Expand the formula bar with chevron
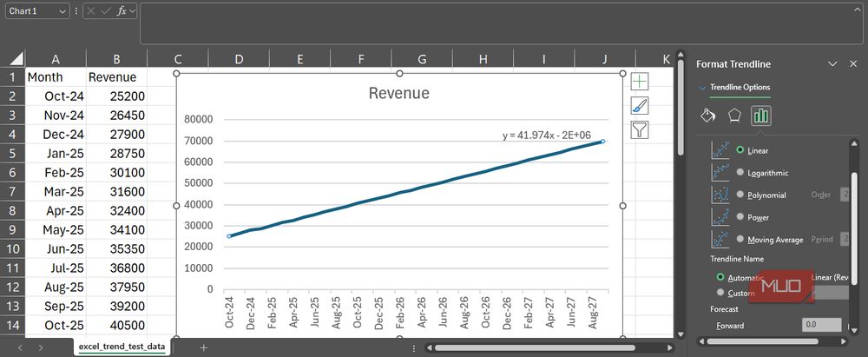This screenshot has width=868, height=357. click(857, 9)
